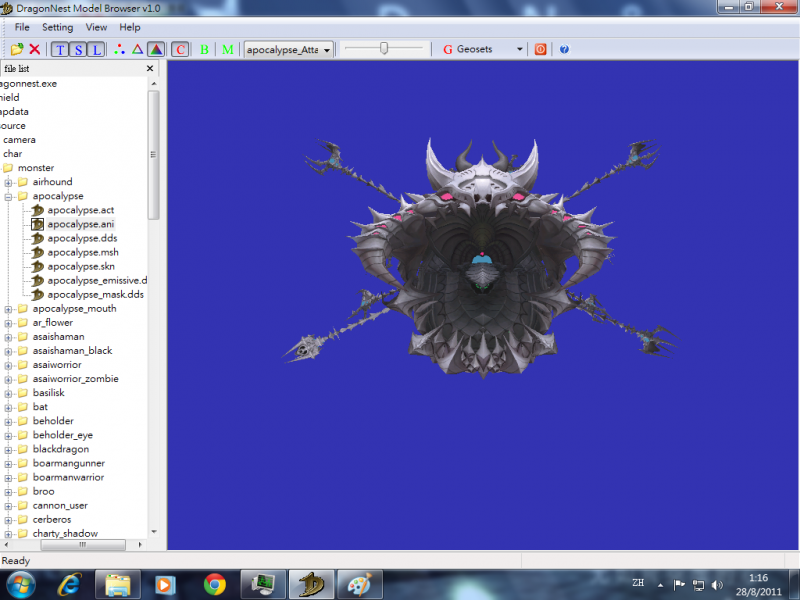Click the volume icon in system tray
The image size is (800, 600).
point(717,585)
